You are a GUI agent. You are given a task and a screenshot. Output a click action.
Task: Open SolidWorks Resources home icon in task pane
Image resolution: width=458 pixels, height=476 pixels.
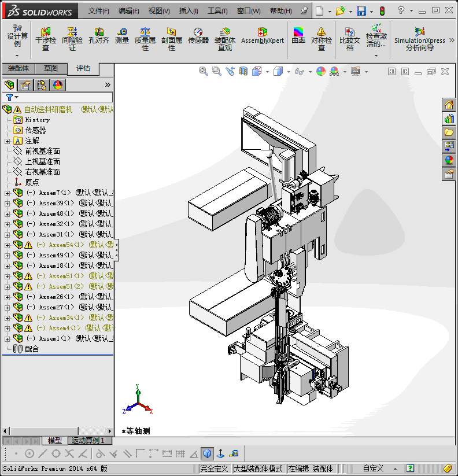coord(449,105)
